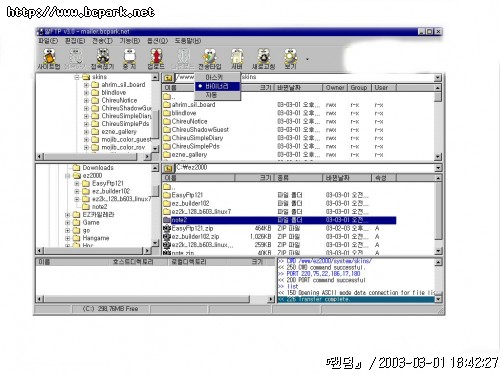Click the transfer queue horizontal scrollbar
Viewport: 500px width, 375px height.
(x=155, y=299)
